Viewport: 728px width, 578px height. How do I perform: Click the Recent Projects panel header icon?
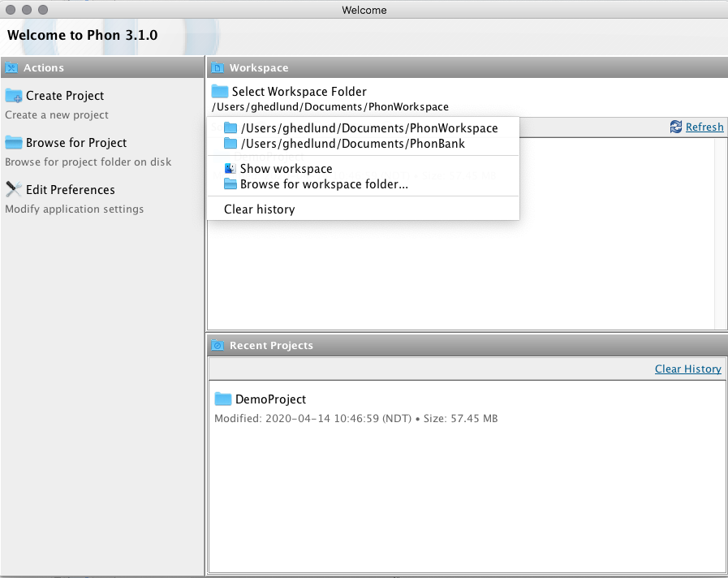217,346
